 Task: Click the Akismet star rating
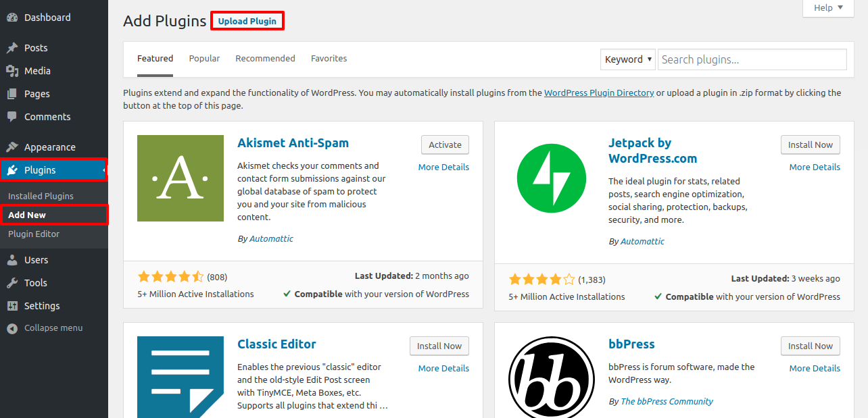(170, 276)
